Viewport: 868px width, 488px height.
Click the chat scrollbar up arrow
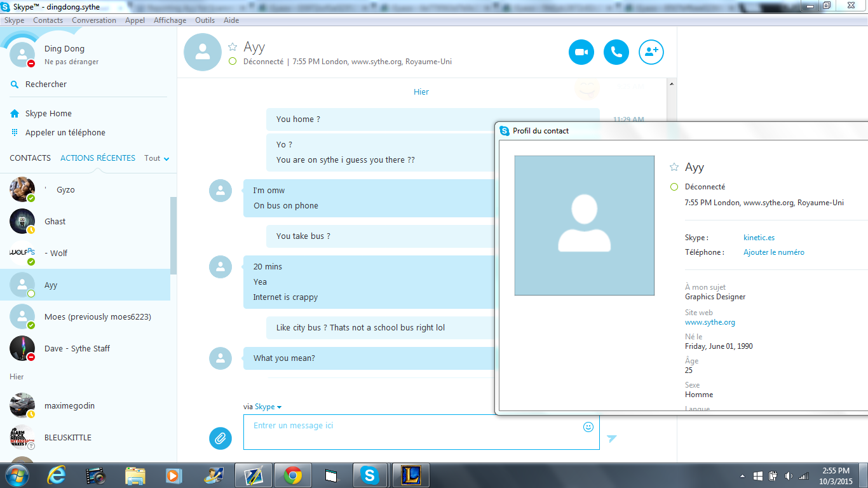[x=671, y=84]
